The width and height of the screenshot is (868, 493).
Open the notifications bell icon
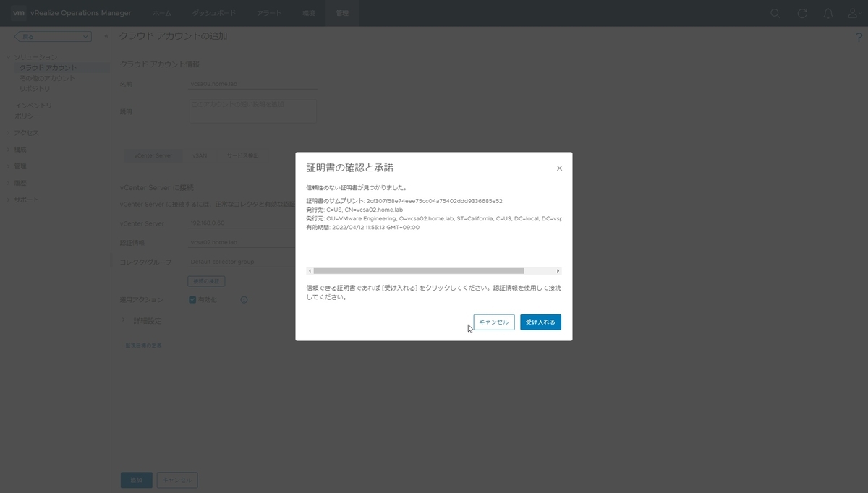point(829,13)
